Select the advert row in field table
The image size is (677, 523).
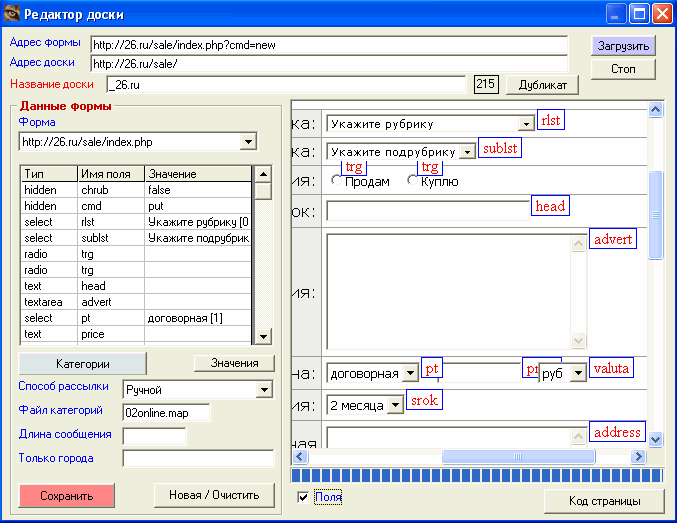(136, 302)
